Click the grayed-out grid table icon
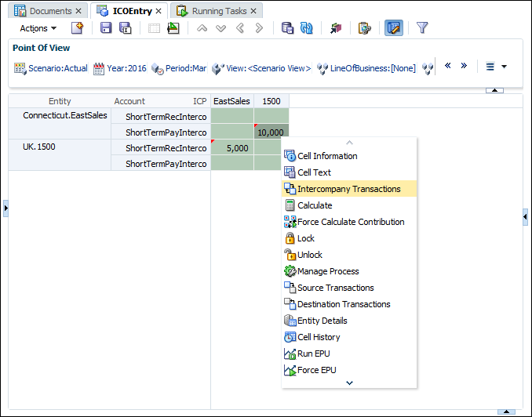The height and width of the screenshot is (417, 532). click(154, 28)
